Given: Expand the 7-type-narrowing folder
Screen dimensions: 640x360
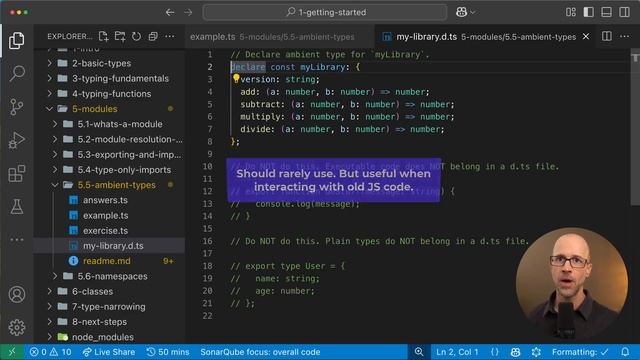Looking at the screenshot, I should click(109, 307).
